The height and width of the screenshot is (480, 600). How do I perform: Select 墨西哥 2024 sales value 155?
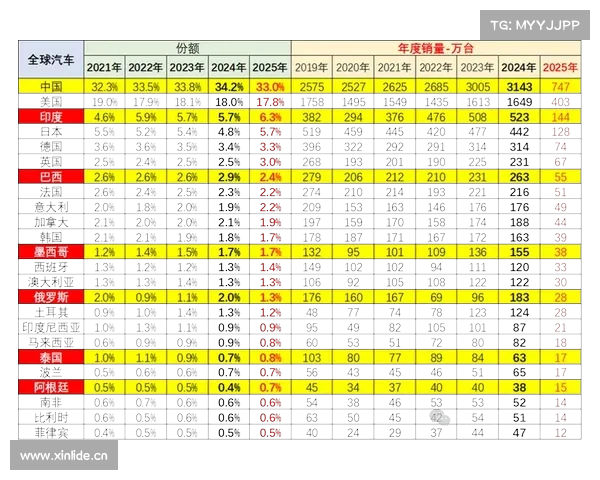pyautogui.click(x=519, y=252)
